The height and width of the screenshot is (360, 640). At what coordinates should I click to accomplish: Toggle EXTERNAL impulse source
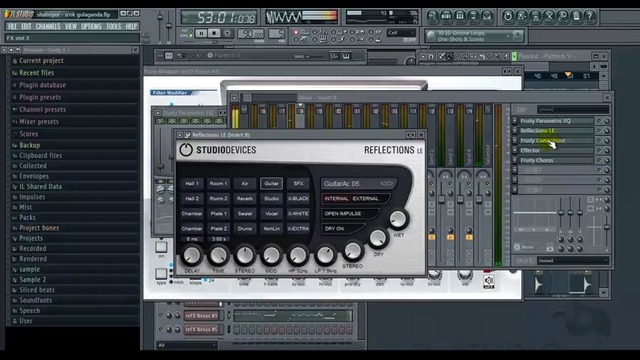365,199
